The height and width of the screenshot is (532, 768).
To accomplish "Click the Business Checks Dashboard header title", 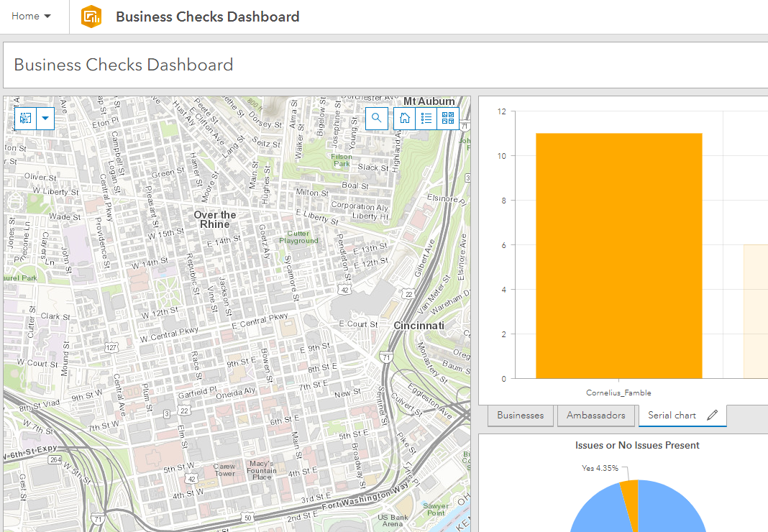I will [x=208, y=17].
